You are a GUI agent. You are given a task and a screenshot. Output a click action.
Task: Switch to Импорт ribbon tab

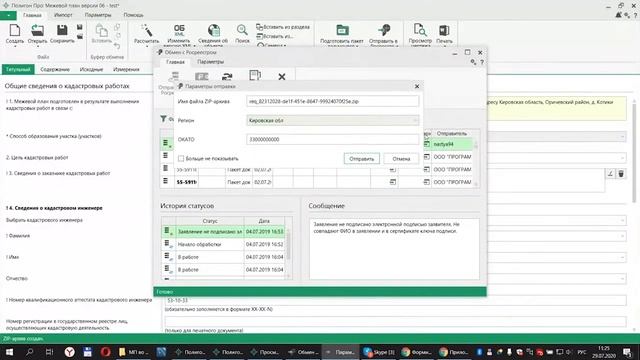[x=63, y=15]
